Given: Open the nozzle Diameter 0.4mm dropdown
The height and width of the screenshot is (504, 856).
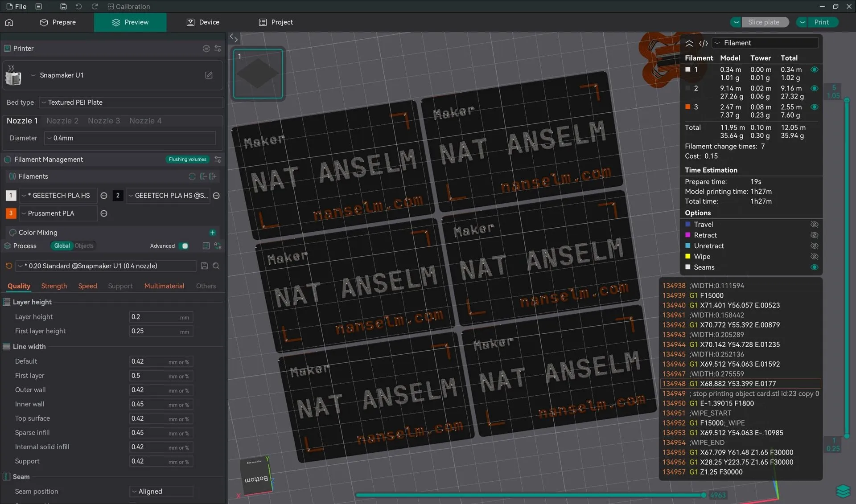Looking at the screenshot, I should [x=130, y=138].
